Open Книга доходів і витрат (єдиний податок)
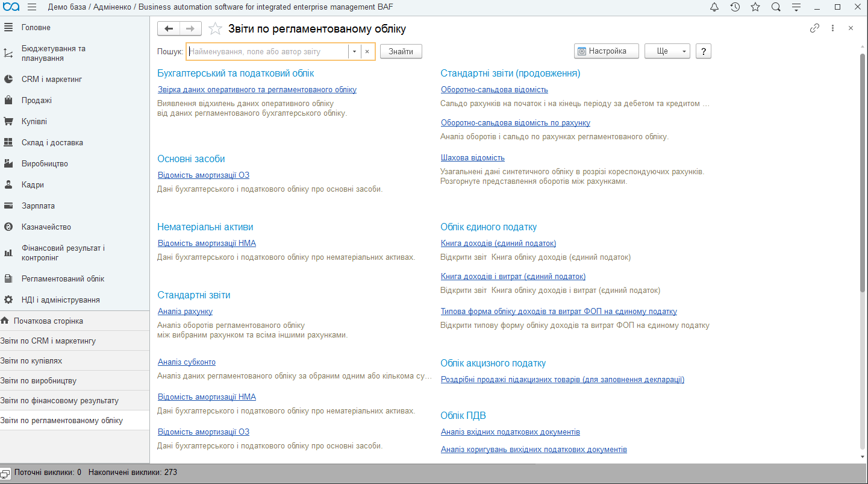 point(513,276)
